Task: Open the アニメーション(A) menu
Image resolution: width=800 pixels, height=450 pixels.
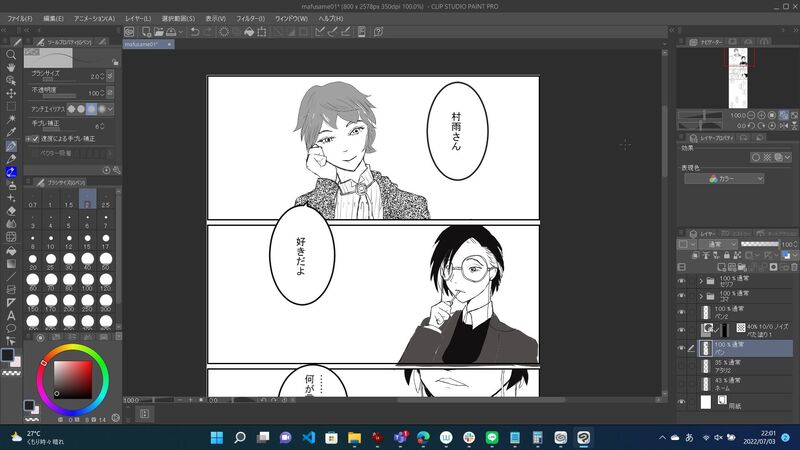Action: click(95, 18)
